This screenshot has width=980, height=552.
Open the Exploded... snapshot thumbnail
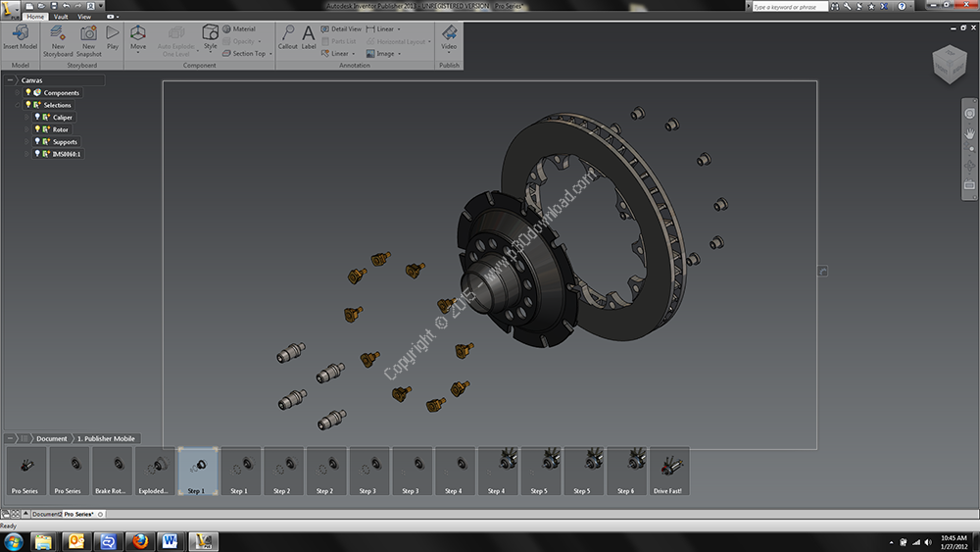click(x=154, y=472)
